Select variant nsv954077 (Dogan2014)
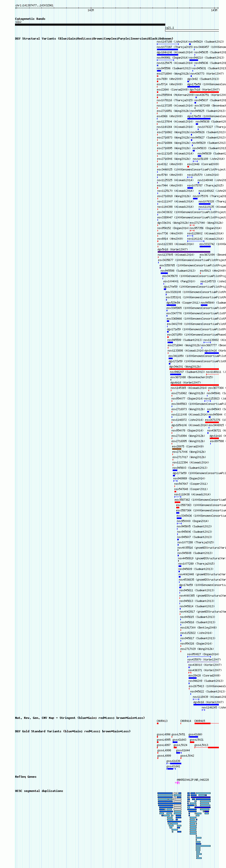Image resolution: width=226 pixels, height=868 pixels. pyautogui.click(x=187, y=399)
